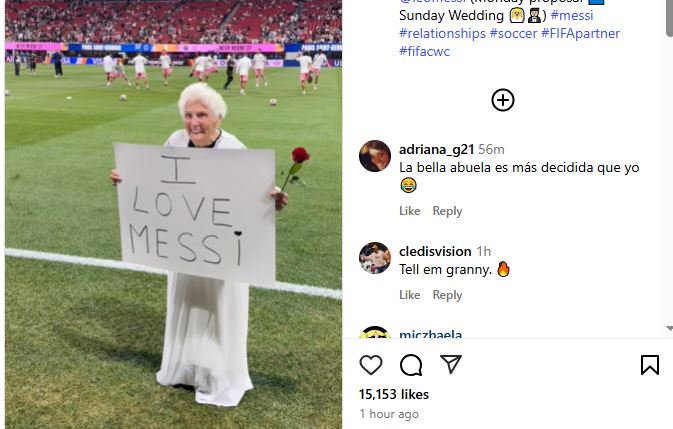Open the #fifacwc hashtag
This screenshot has height=429, width=673.
(424, 51)
